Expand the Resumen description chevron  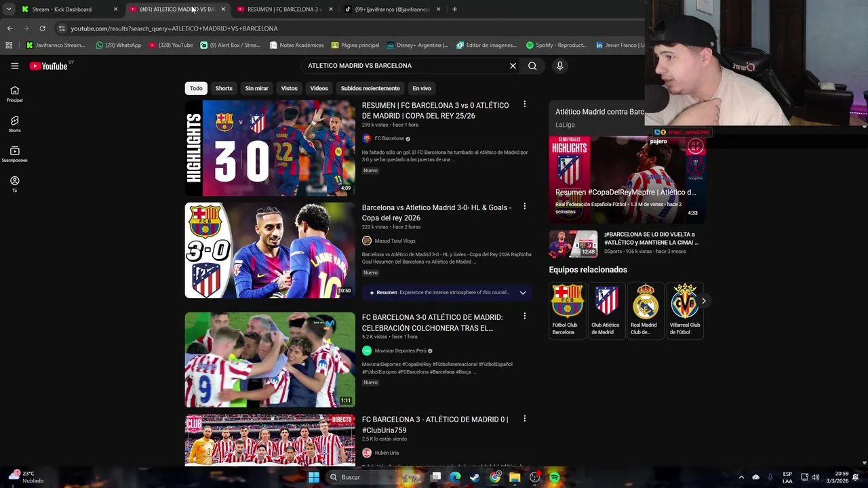tap(522, 293)
